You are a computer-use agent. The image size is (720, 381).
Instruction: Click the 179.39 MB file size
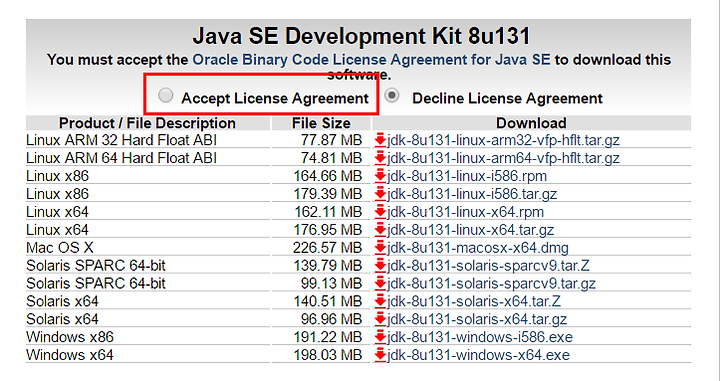pyautogui.click(x=328, y=194)
